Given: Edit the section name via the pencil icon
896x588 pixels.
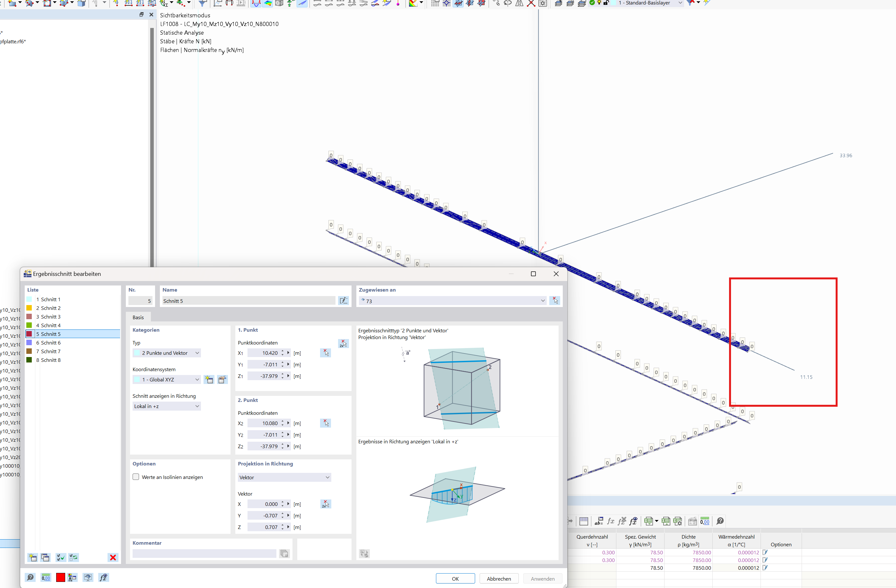Looking at the screenshot, I should coord(343,301).
